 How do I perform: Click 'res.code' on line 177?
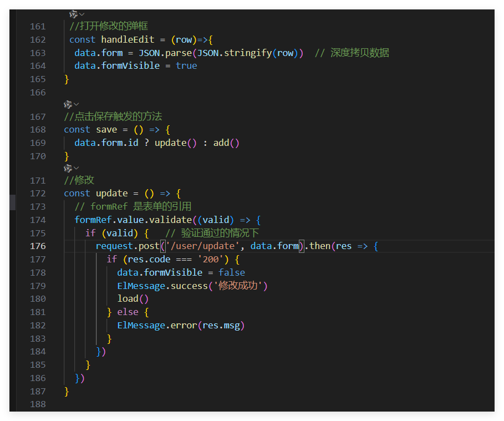coord(149,259)
